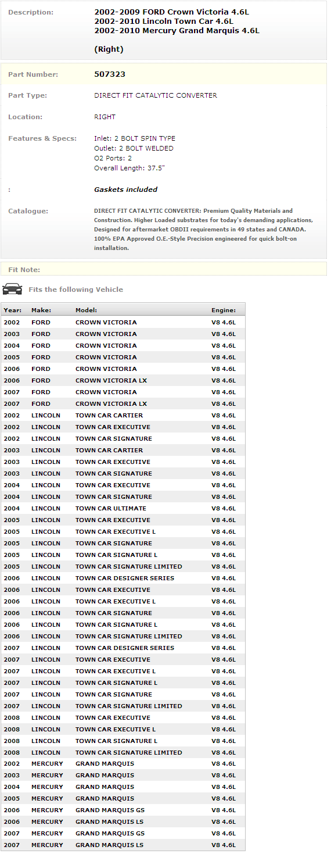The height and width of the screenshot is (868, 331).
Task: Click 'Overall Length: 37.5"' spec
Action: tap(129, 168)
